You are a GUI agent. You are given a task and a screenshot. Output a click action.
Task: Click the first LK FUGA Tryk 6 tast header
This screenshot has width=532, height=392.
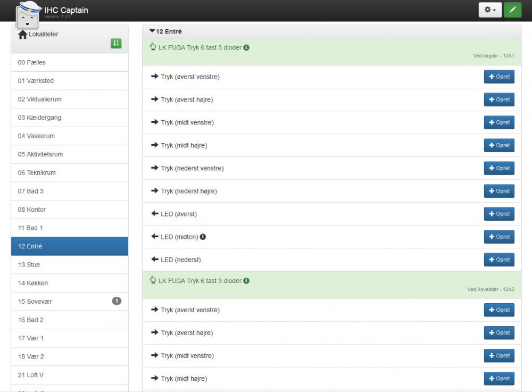[199, 47]
